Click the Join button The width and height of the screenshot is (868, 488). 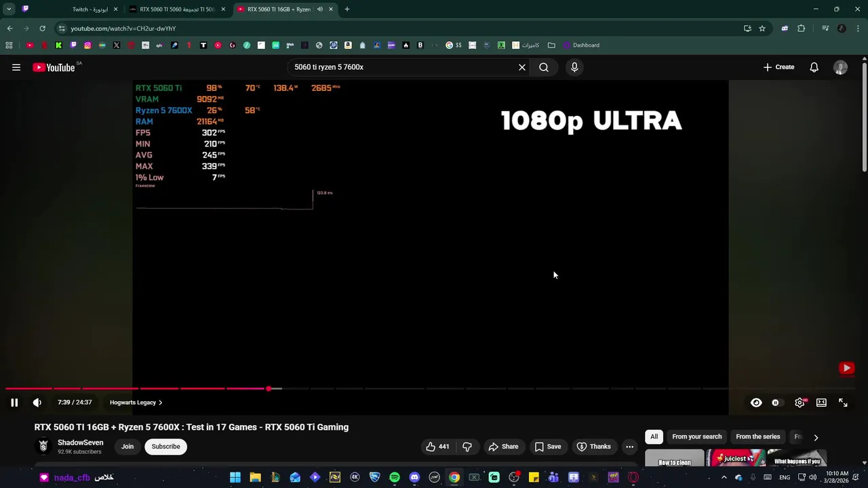[127, 447]
